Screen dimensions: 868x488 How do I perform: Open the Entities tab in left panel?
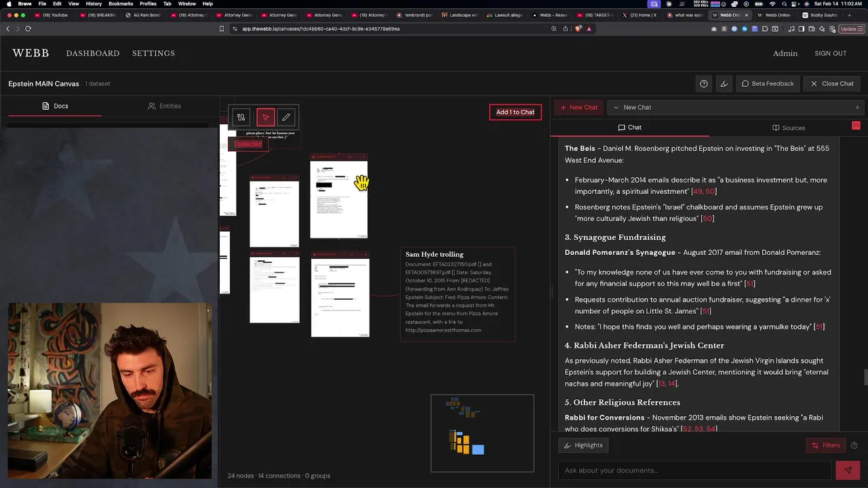tap(165, 106)
